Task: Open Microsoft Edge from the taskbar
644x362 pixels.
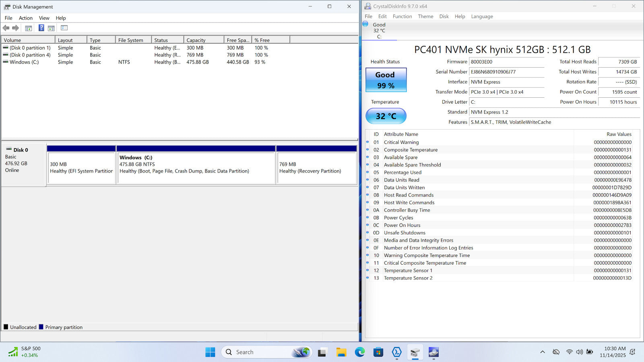Action: coord(359,352)
